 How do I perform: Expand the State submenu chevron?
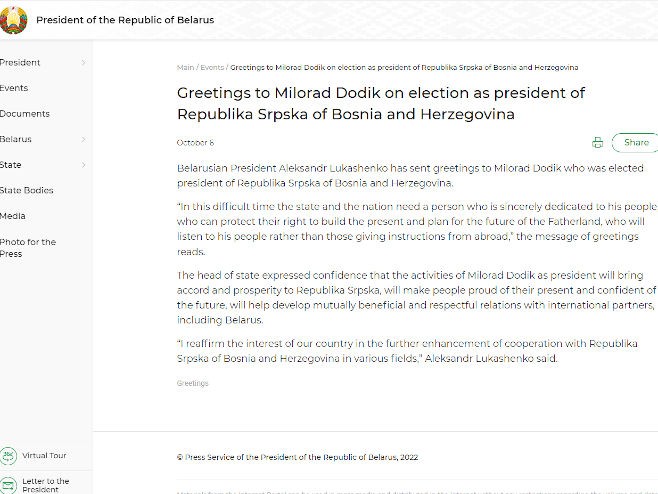click(83, 165)
